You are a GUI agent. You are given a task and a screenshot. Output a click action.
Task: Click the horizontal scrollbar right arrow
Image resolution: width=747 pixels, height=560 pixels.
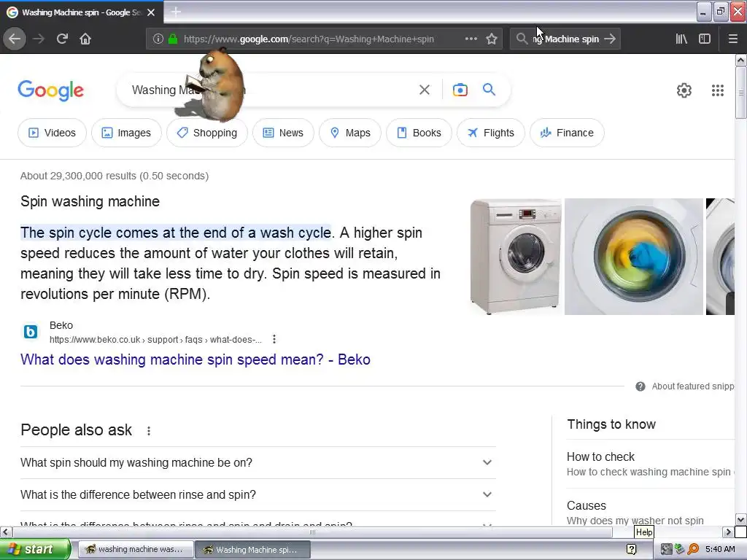pyautogui.click(x=727, y=532)
